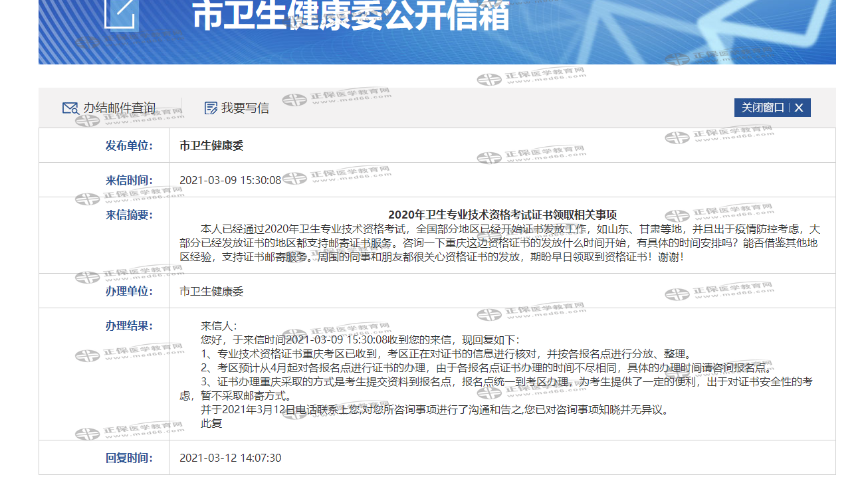Click the mail search envelope icon
This screenshot has height=477, width=868.
pos(70,108)
